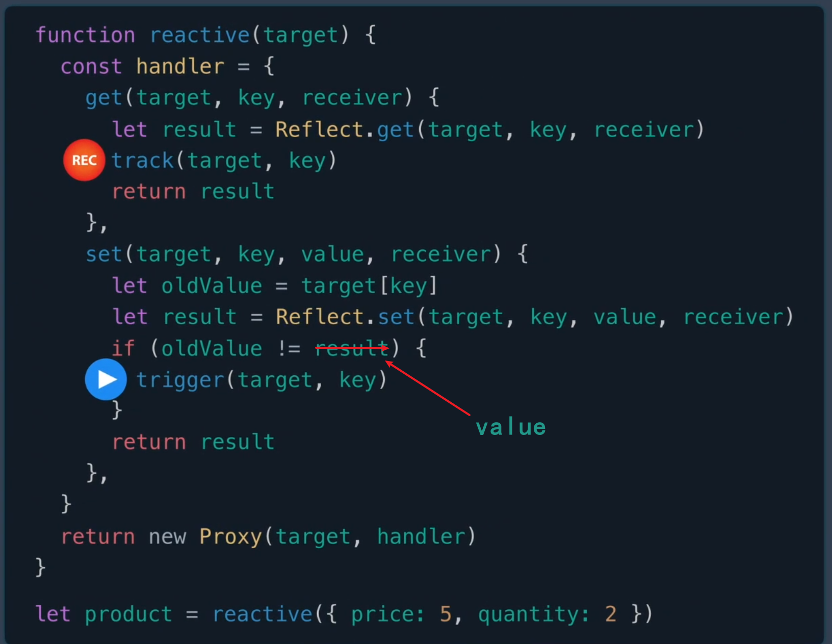Click the 'reactive' function name on the first line
Image resolution: width=832 pixels, height=644 pixels.
[x=200, y=35]
